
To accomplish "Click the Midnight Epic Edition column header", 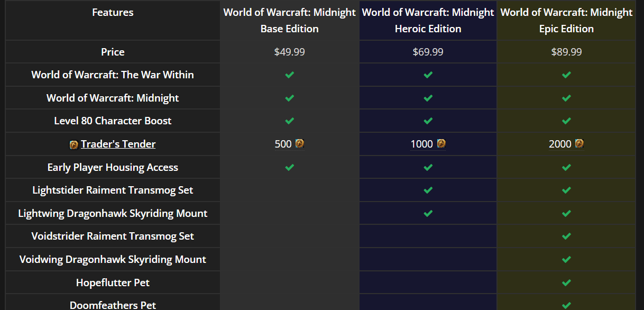I will click(566, 20).
